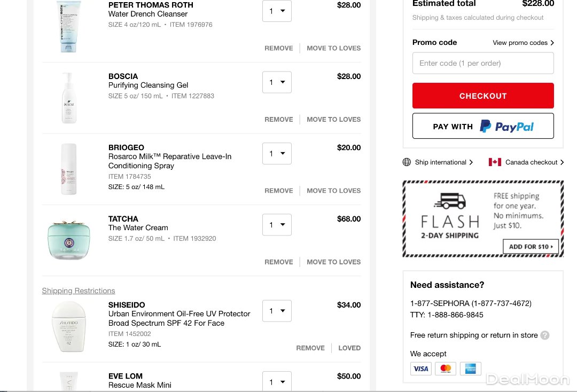Click the question mark icon near free returns
This screenshot has width=577, height=392.
click(545, 335)
